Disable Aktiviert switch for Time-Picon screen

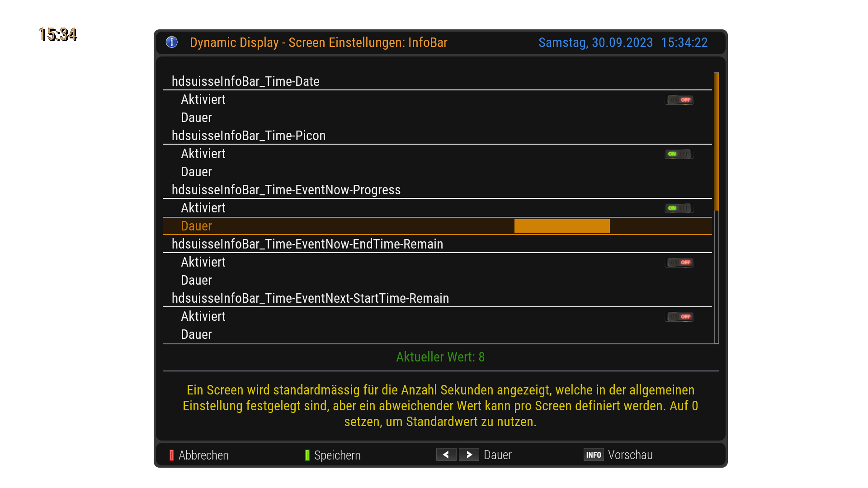[x=679, y=154]
